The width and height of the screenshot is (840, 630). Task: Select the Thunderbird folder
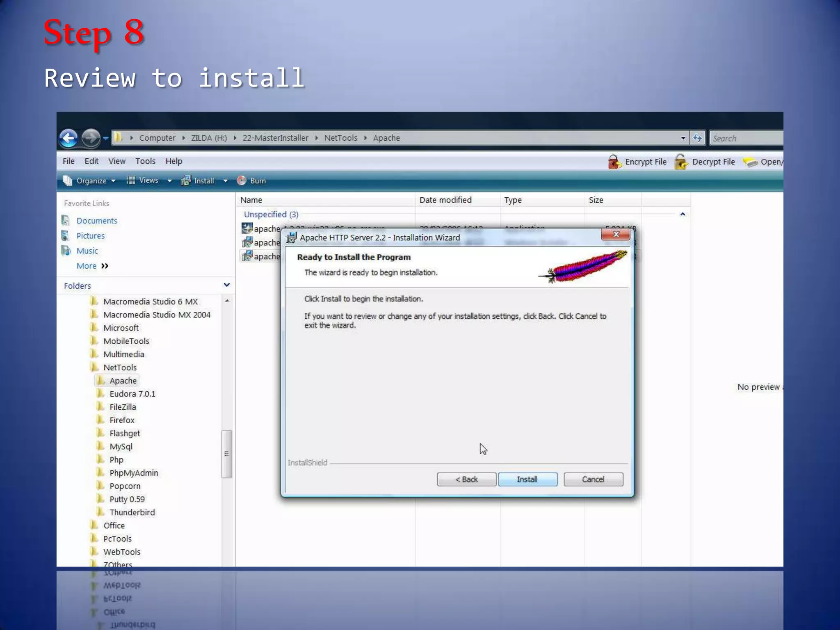pos(132,512)
